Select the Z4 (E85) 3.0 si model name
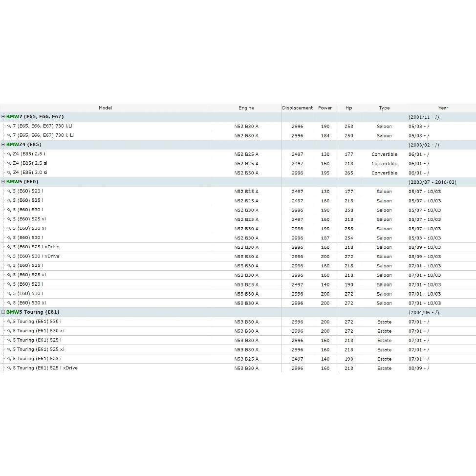Image resolution: width=476 pixels, height=476 pixels. 30,173
